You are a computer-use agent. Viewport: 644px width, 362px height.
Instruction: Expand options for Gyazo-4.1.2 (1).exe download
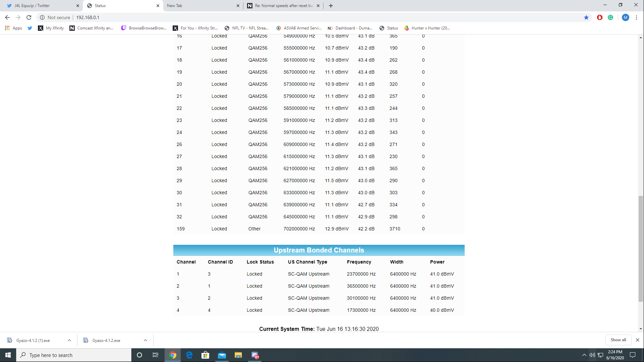click(x=69, y=340)
